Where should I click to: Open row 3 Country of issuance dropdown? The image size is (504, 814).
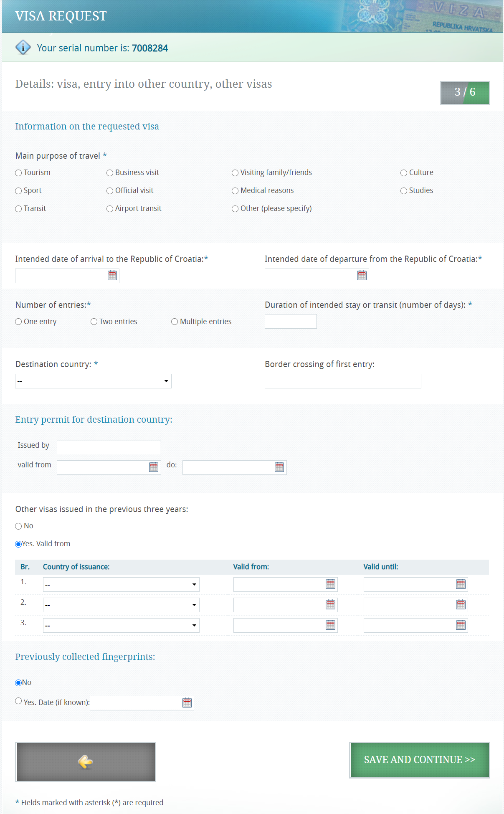coord(121,625)
